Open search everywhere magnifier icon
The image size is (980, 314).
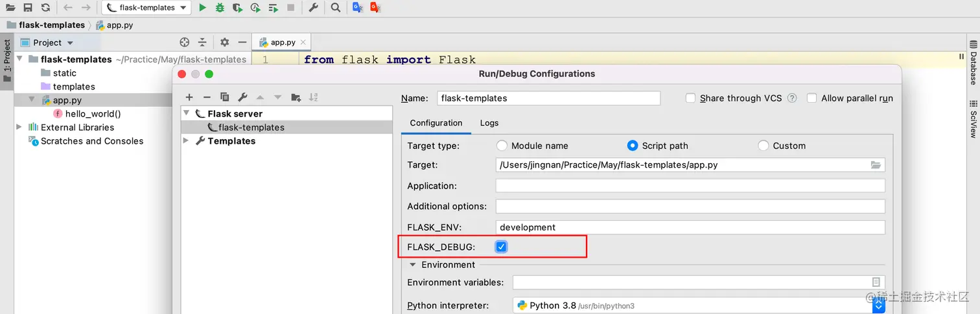[x=335, y=8]
